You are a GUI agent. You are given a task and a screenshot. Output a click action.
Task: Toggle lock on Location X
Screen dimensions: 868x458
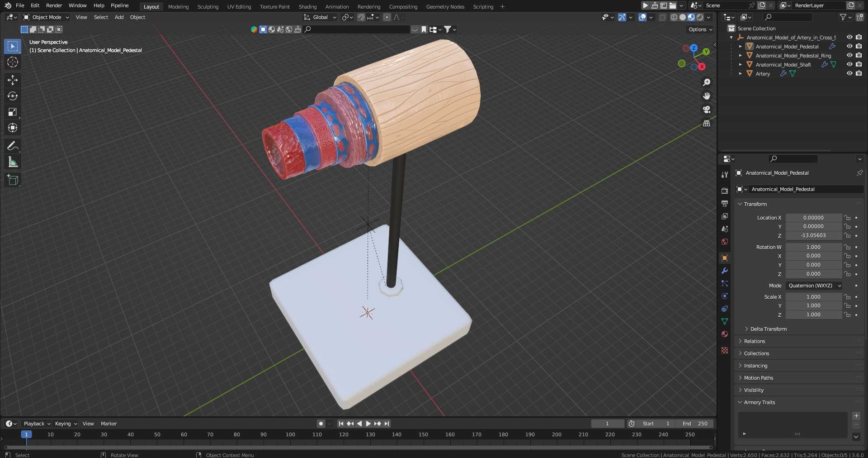[848, 218]
